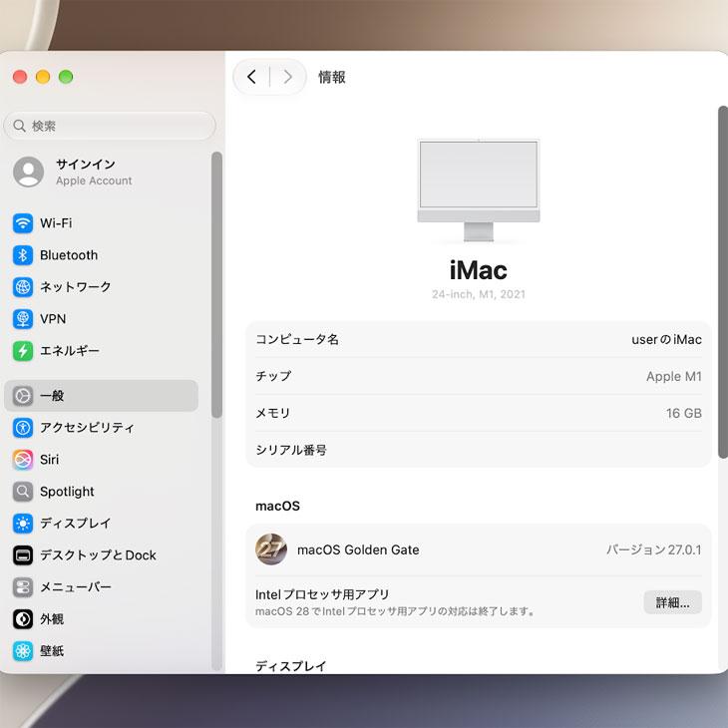
Task: Click バージョン 27.0.1 text
Action: pyautogui.click(x=654, y=549)
